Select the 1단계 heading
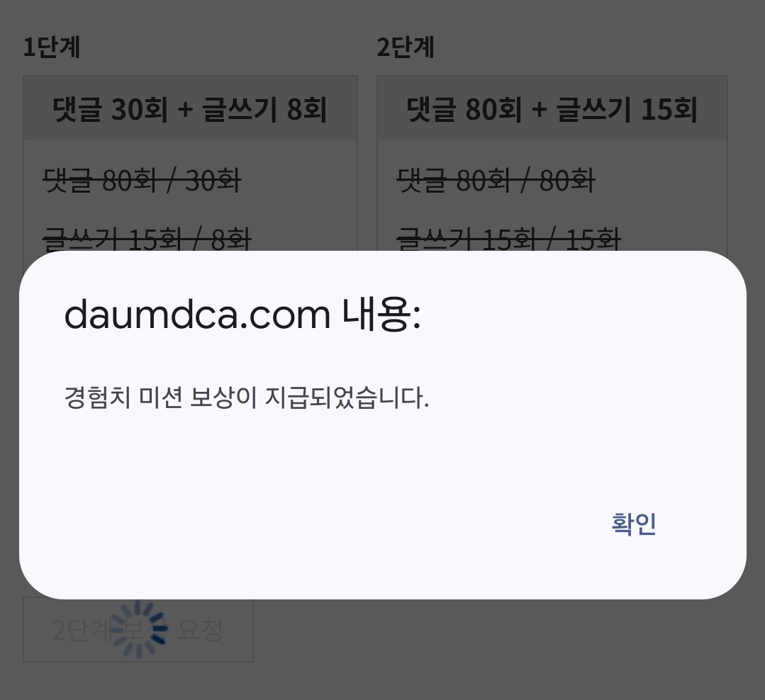 coord(52,47)
